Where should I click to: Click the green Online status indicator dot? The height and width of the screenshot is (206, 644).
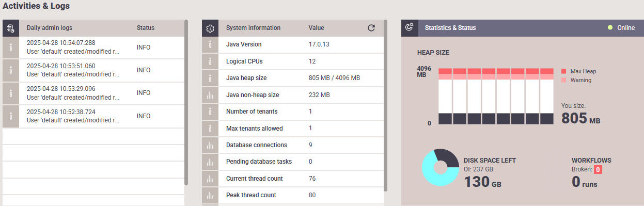(x=610, y=28)
